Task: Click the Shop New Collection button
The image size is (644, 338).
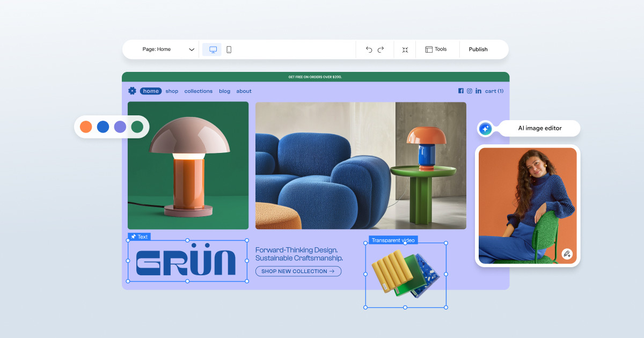Action: click(x=298, y=271)
